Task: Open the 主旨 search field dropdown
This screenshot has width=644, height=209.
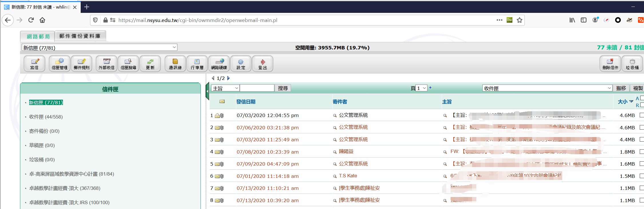Action: pos(225,88)
